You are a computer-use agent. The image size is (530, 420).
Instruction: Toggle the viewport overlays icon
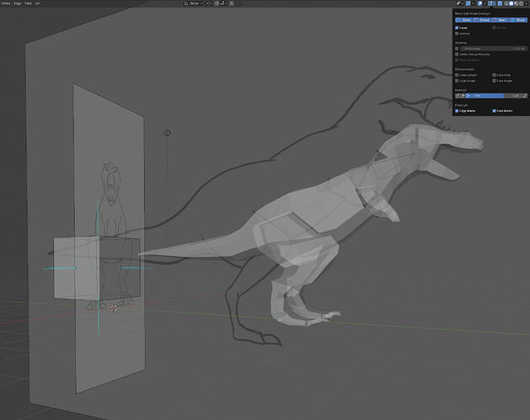coord(480,3)
